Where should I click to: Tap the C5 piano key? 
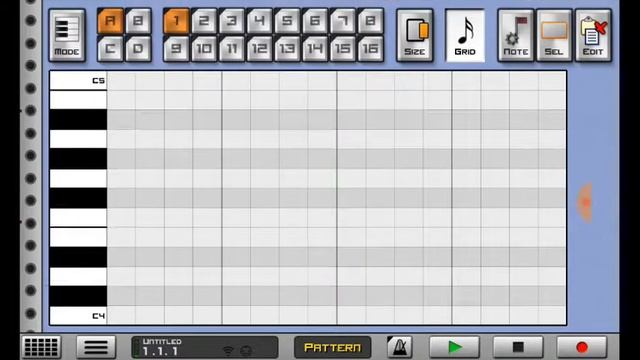point(78,80)
